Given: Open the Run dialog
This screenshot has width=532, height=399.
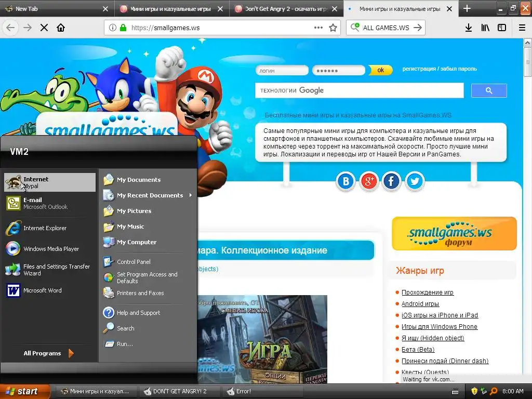Looking at the screenshot, I should click(x=148, y=344).
